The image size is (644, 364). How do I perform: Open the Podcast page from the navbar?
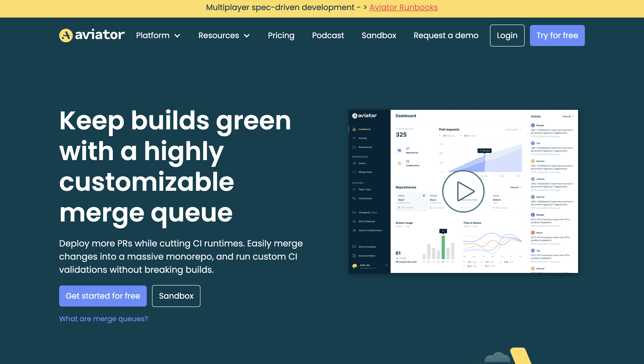(x=328, y=36)
